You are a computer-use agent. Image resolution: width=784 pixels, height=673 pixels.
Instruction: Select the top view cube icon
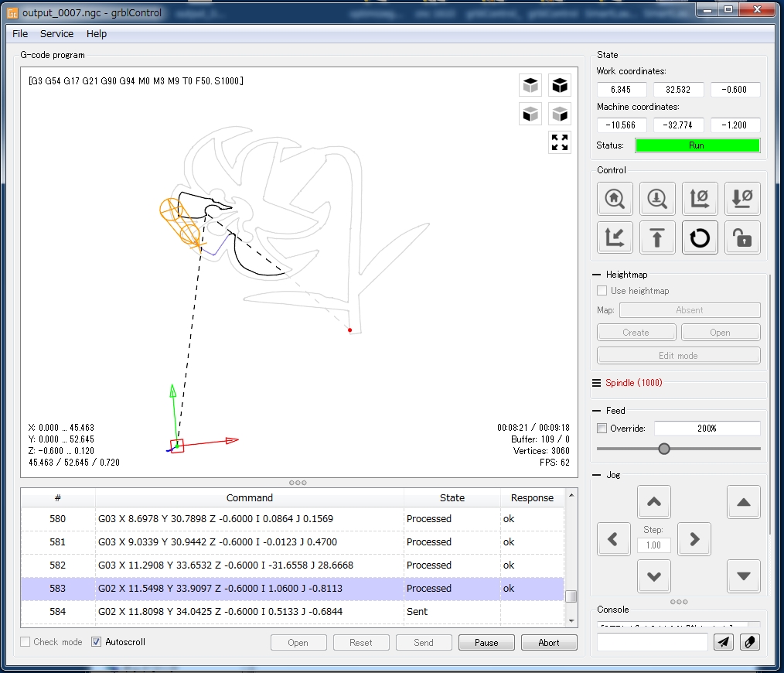(530, 86)
